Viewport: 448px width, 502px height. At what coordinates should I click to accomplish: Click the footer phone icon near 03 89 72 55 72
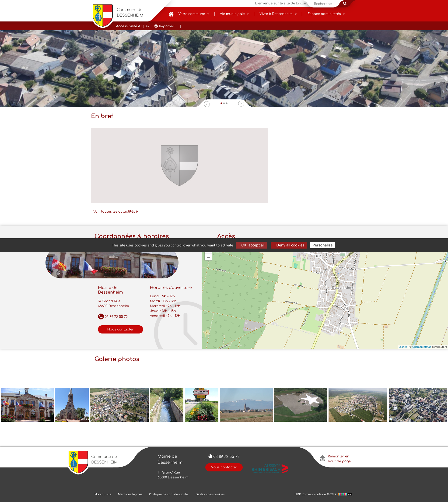(x=210, y=456)
